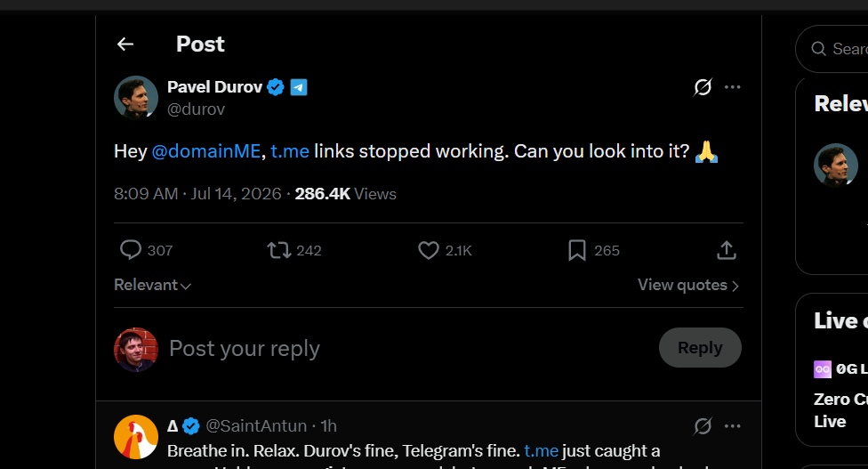Open the Relevant sort dropdown
868x469 pixels.
tap(152, 285)
